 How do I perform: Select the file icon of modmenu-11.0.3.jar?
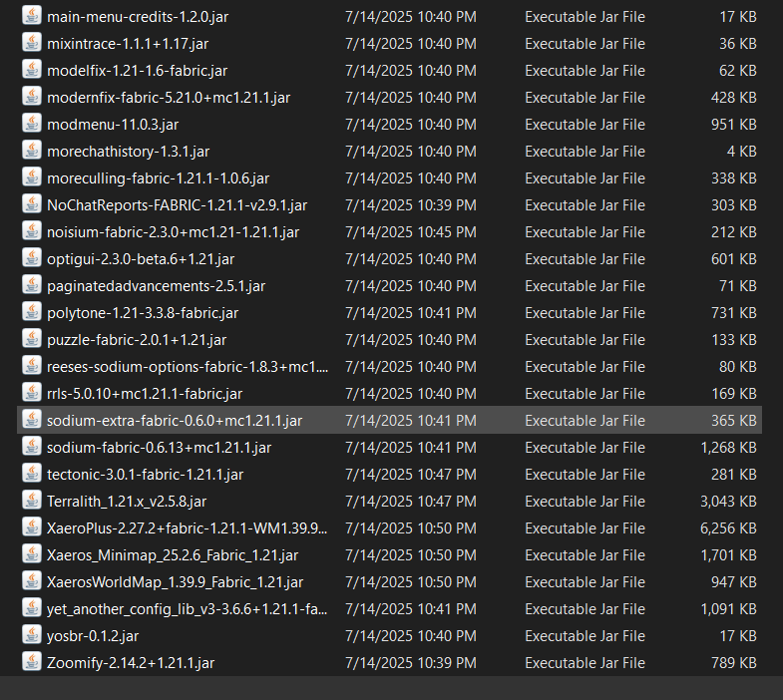(32, 124)
